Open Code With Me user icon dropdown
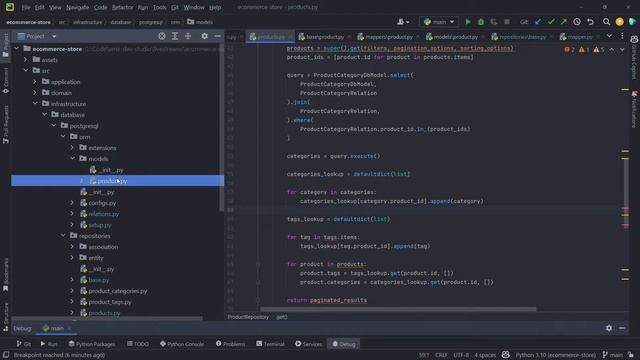Viewport: 640px width, 360px height. (403, 22)
